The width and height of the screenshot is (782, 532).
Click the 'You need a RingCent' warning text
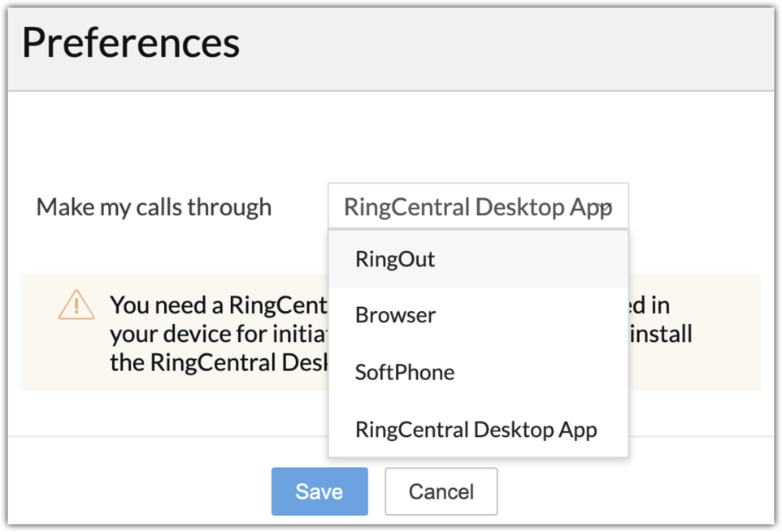click(218, 305)
